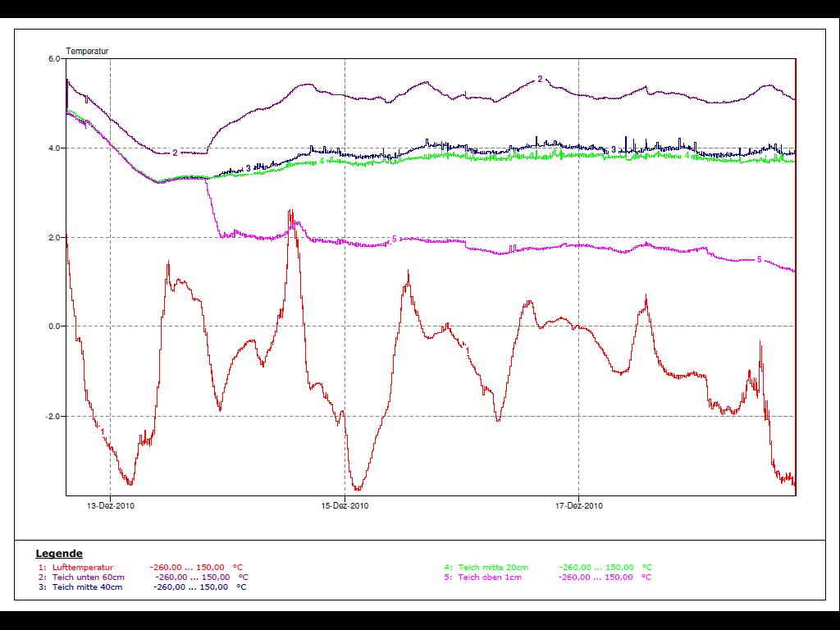
Task: Select the Teich mitte 20cm legend entry
Action: pos(493,567)
